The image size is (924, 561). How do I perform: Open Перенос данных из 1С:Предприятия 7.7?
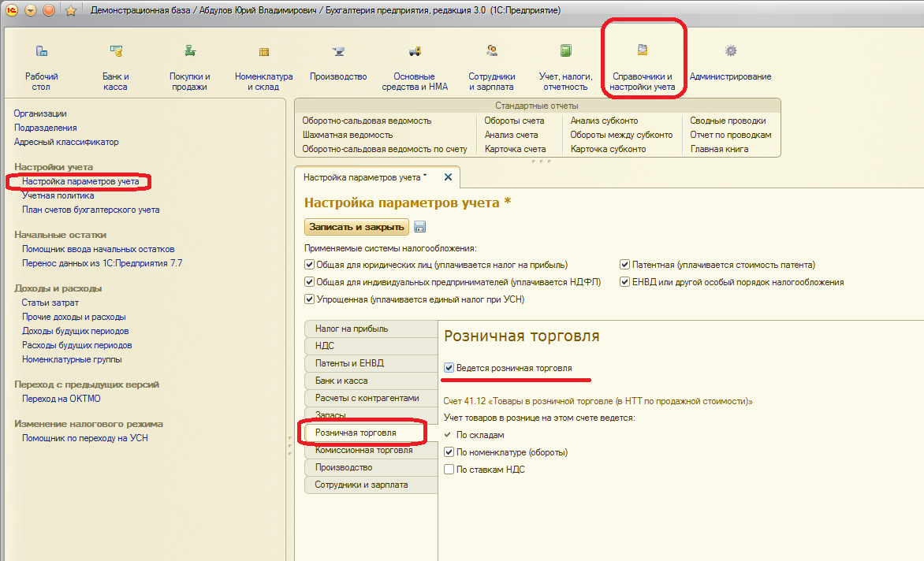point(102,263)
